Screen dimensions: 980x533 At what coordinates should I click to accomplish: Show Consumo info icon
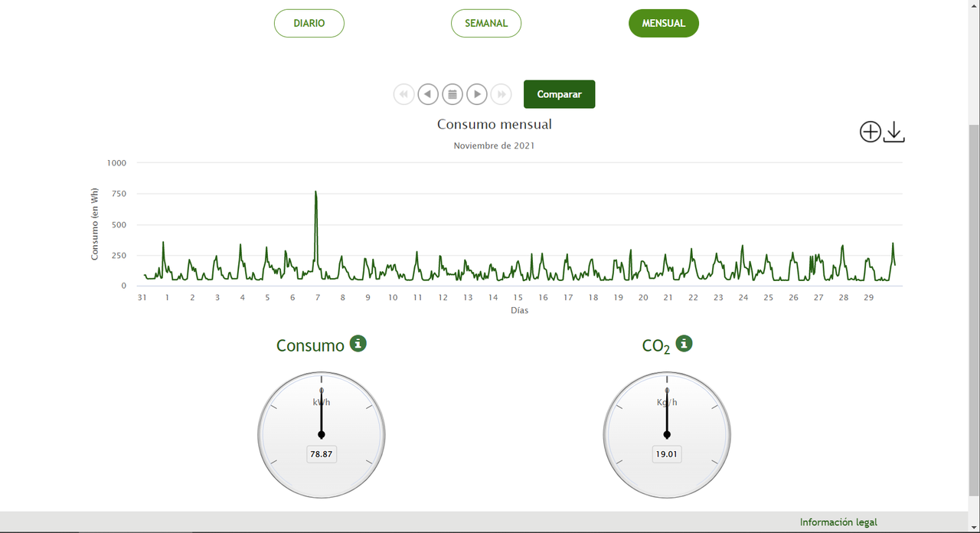(358, 343)
